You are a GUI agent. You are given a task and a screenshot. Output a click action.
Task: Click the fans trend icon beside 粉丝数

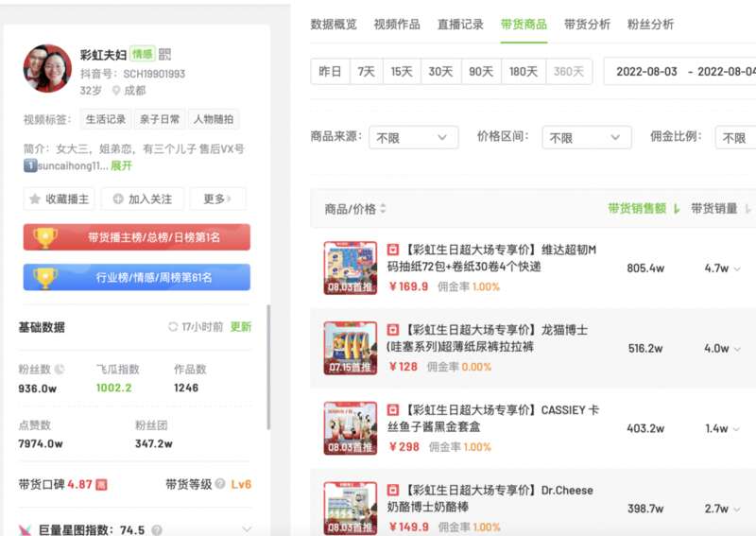60,369
